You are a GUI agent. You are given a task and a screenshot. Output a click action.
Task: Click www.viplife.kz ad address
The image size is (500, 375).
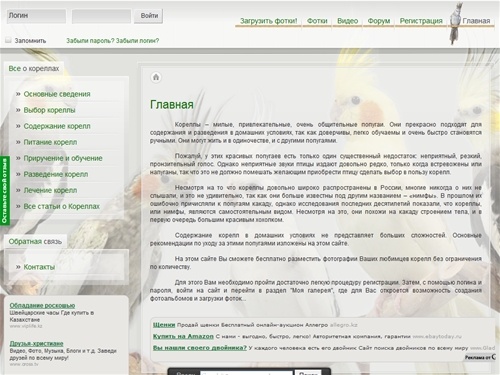(26, 326)
